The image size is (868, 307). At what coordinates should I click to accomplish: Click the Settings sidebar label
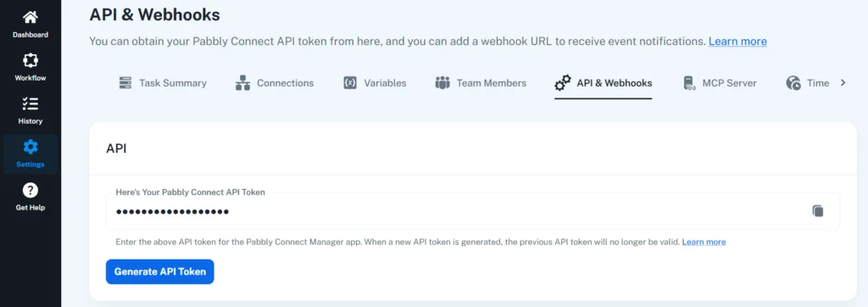pos(31,165)
